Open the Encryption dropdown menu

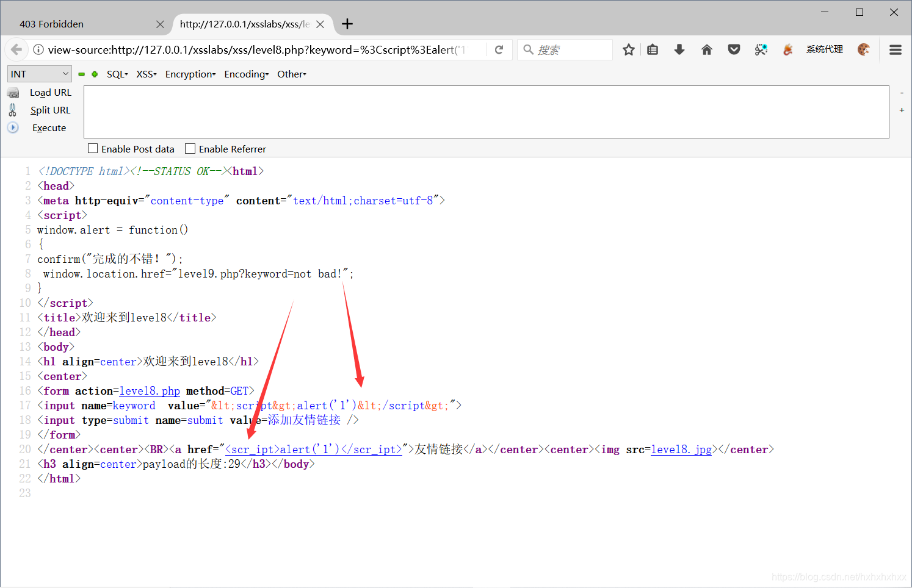[x=190, y=74]
